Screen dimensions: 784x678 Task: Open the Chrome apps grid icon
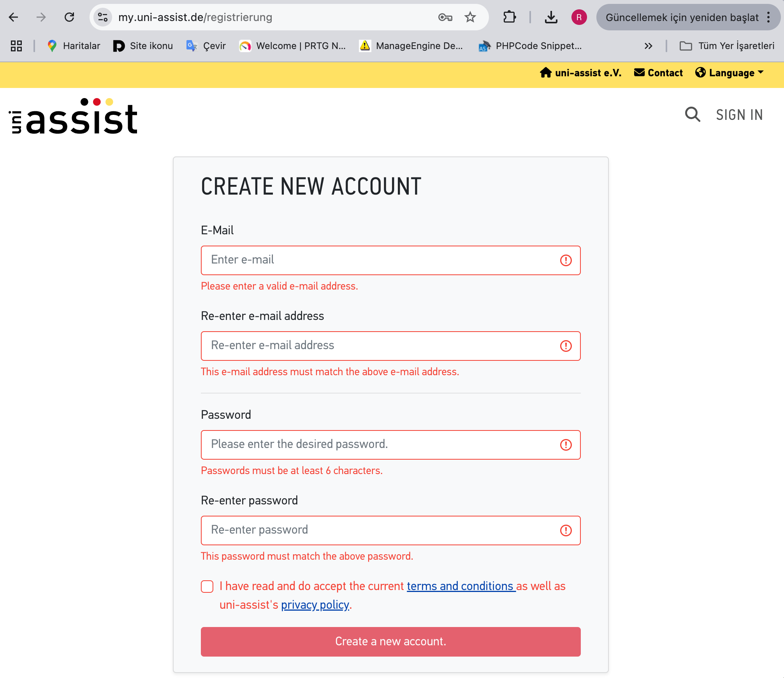pyautogui.click(x=16, y=46)
